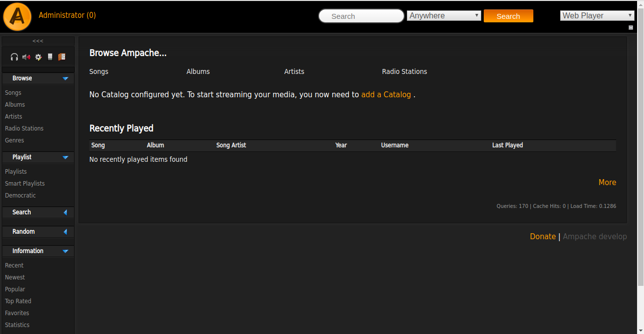Open the Anywhere search scope dropdown

(444, 15)
